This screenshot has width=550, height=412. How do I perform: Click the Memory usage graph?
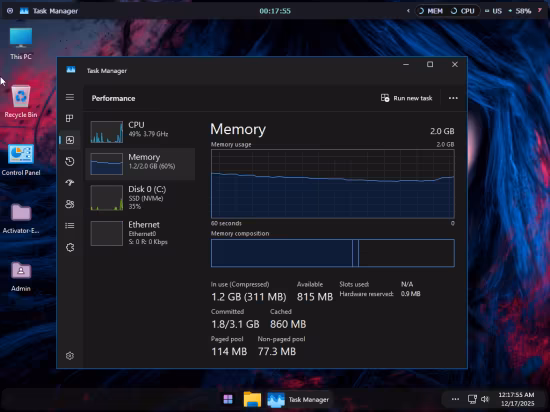333,184
